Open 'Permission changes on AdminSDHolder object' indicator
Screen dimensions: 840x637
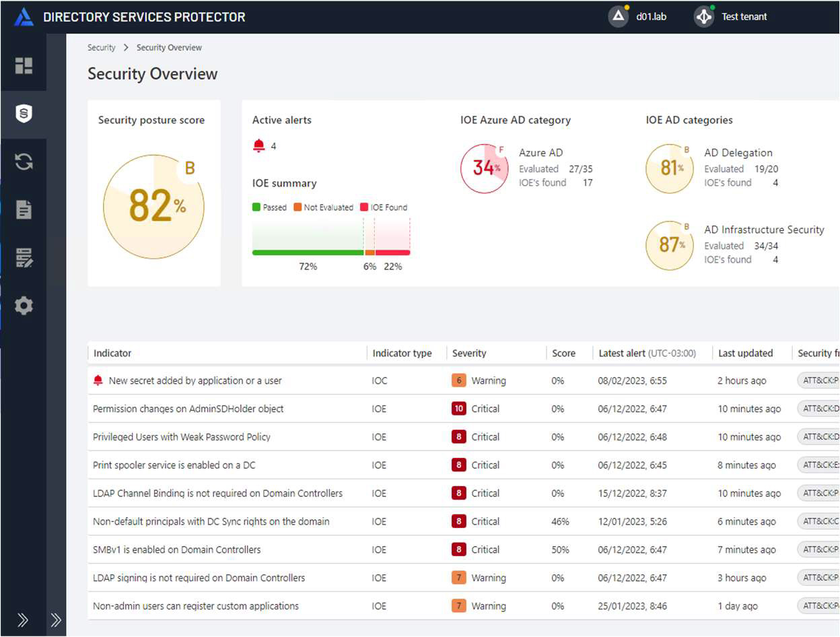(x=188, y=409)
